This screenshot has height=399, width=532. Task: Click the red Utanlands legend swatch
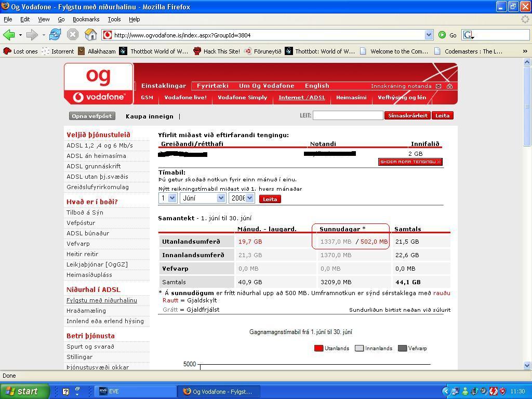point(318,349)
